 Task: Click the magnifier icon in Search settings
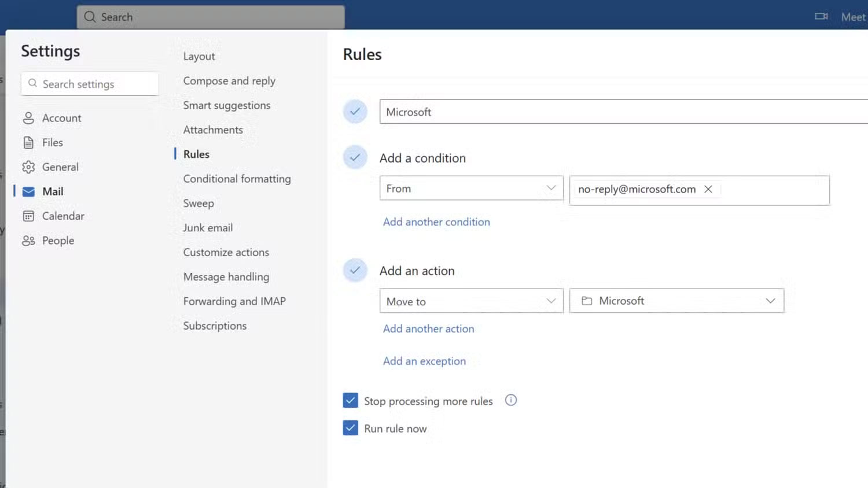click(x=33, y=84)
